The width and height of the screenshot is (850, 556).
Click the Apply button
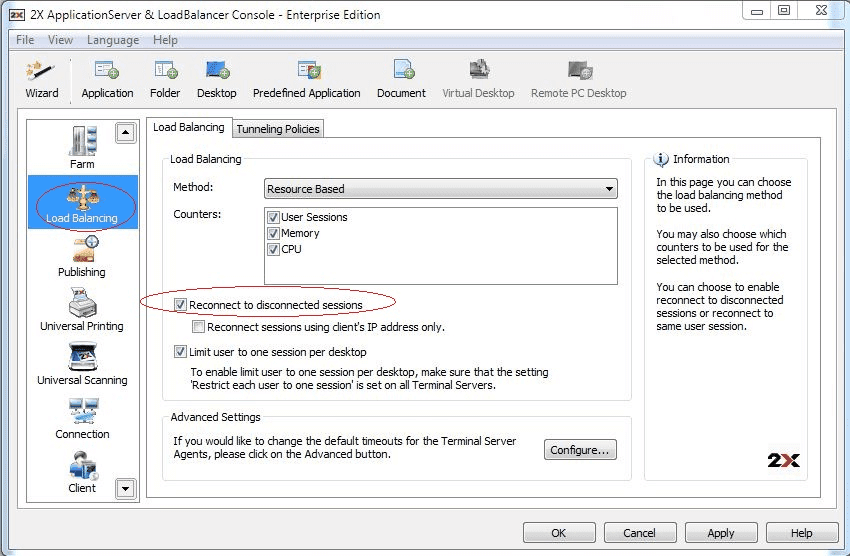point(720,533)
